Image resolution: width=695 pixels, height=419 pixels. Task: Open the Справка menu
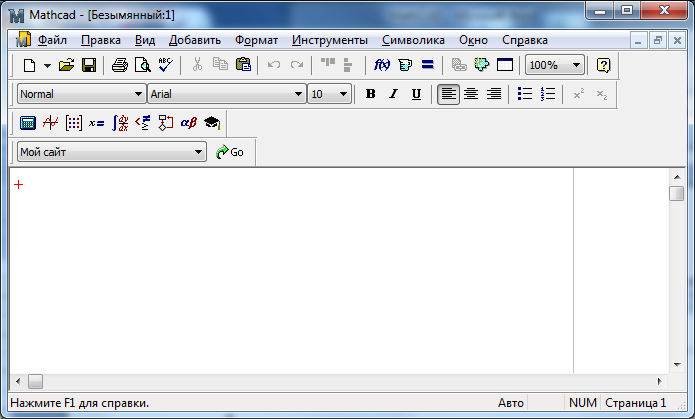(525, 40)
